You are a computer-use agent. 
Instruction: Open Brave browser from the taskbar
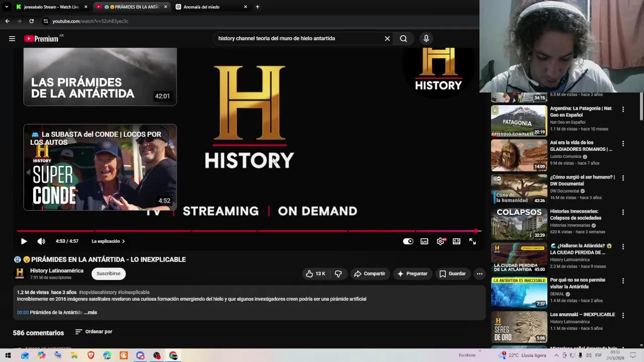click(91, 355)
